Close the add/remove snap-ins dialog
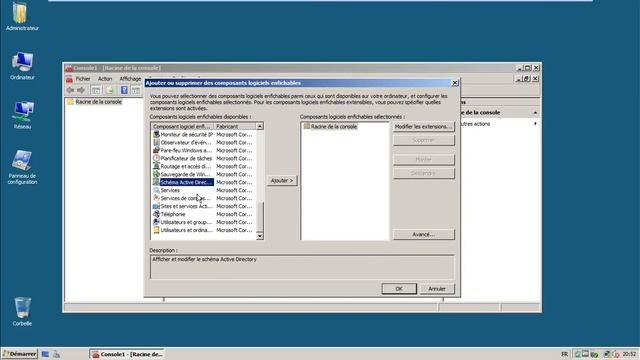 455,83
